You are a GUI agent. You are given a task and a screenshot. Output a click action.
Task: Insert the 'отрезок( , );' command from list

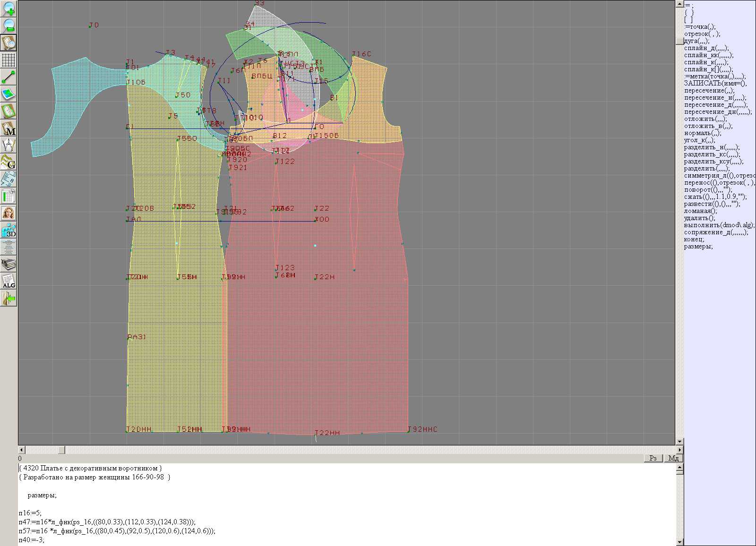pos(702,34)
